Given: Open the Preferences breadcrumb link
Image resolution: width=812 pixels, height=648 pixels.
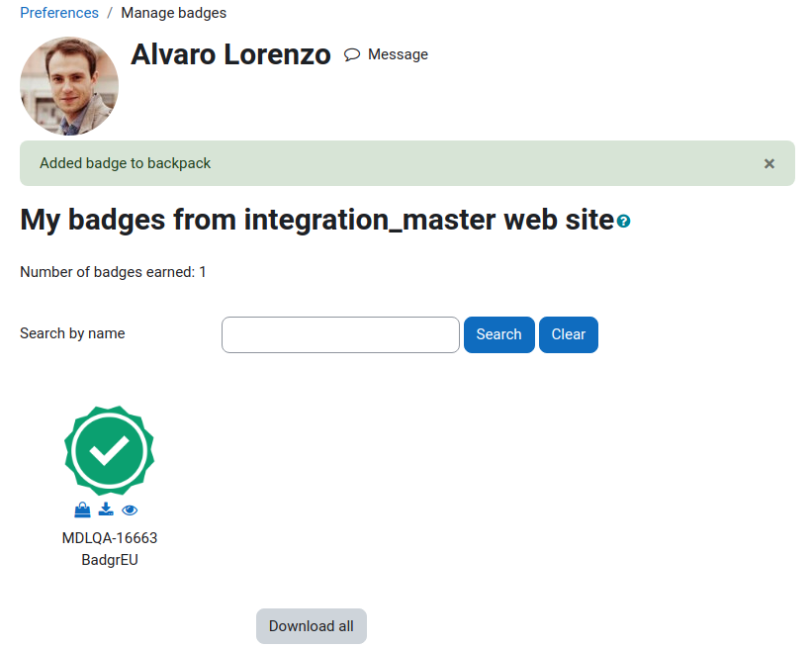Looking at the screenshot, I should tap(59, 13).
